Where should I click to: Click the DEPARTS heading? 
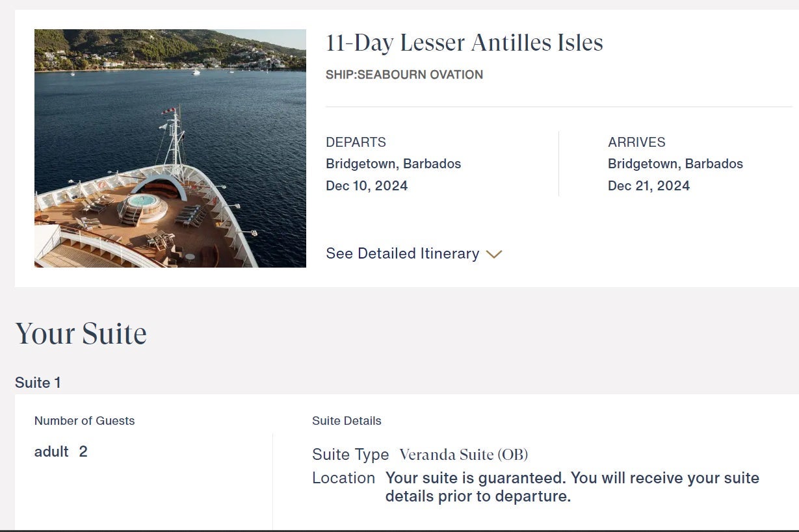[x=356, y=142]
